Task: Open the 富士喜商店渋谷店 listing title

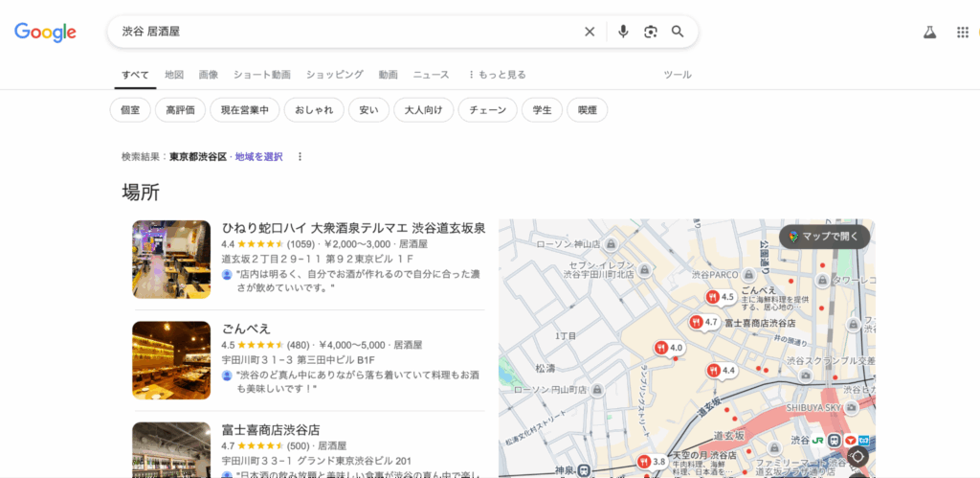Action: 271,430
